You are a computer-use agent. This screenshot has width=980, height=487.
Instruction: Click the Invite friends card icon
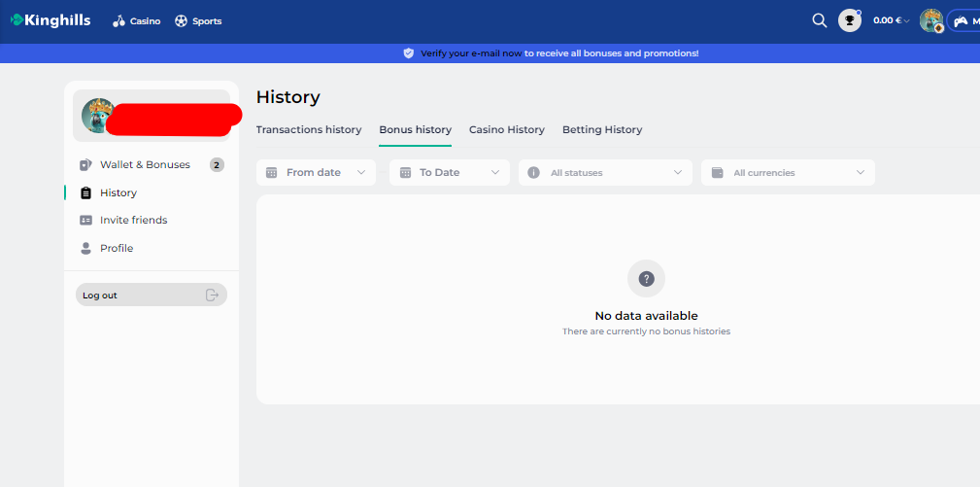[x=85, y=221]
